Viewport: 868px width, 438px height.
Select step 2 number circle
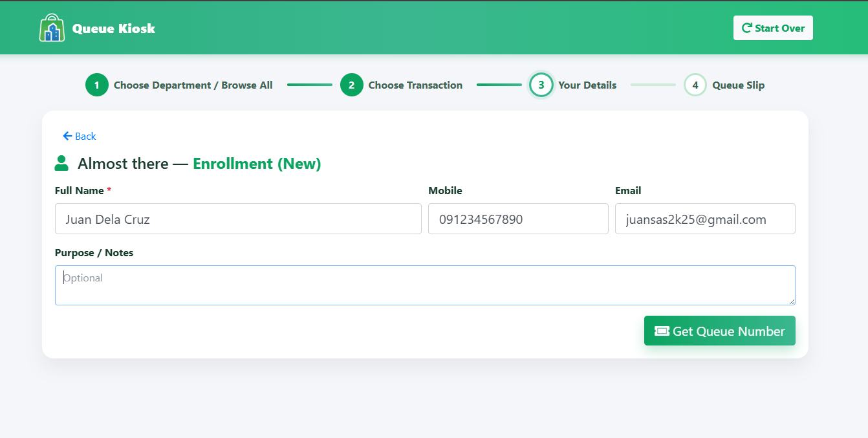(352, 85)
